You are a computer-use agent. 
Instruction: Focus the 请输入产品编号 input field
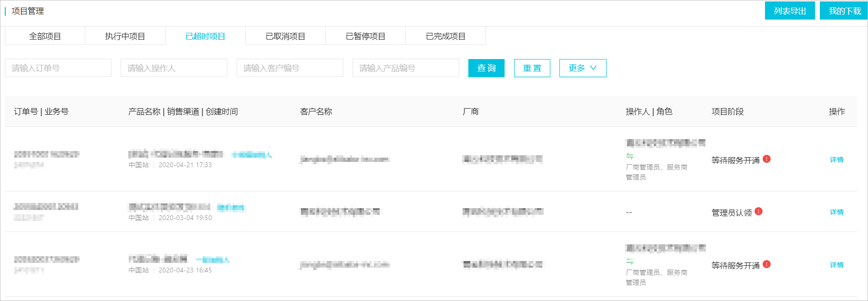point(406,68)
